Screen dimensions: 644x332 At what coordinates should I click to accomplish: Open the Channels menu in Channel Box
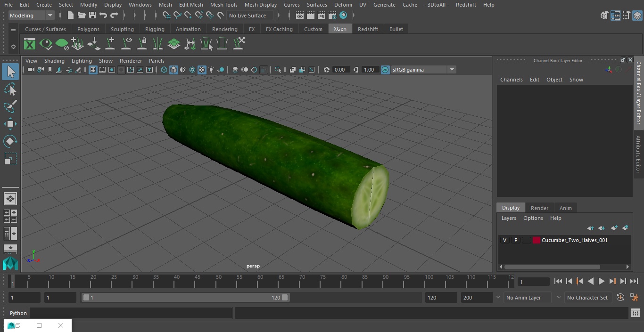click(511, 80)
